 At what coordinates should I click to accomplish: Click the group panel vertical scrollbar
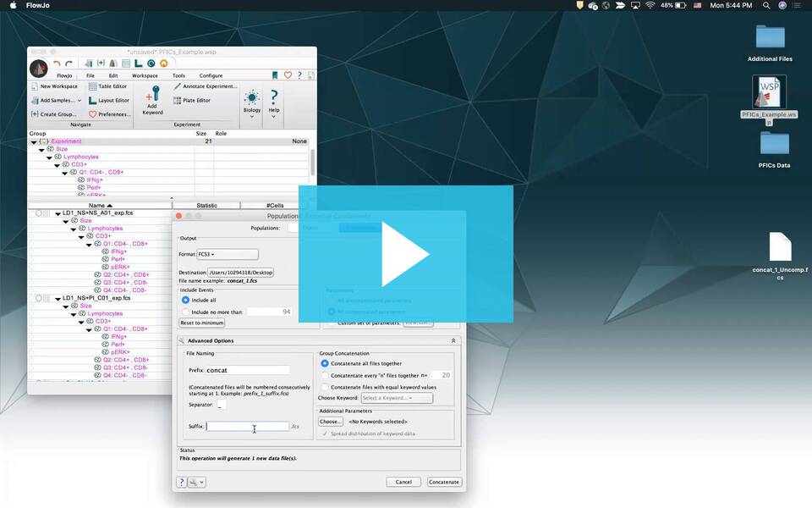[x=312, y=163]
